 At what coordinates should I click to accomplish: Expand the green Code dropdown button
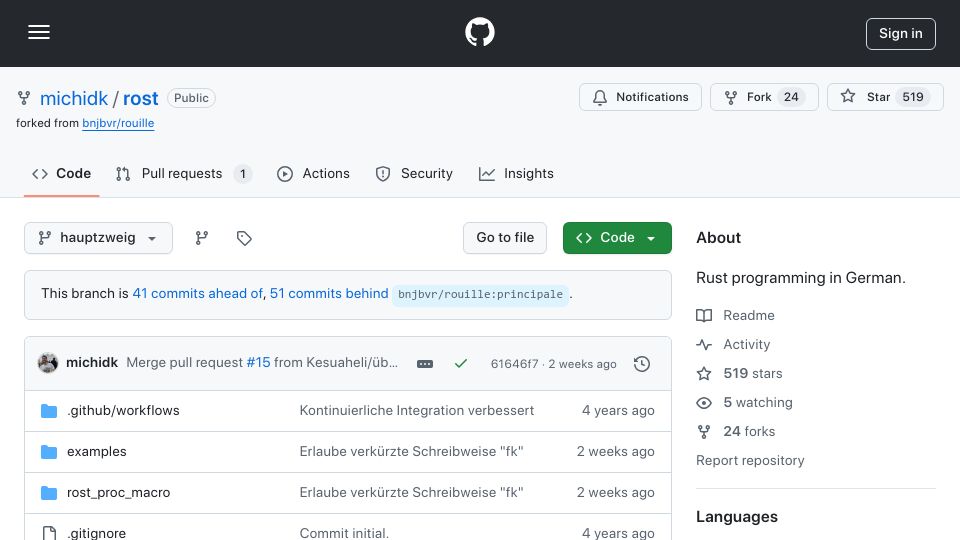(617, 238)
